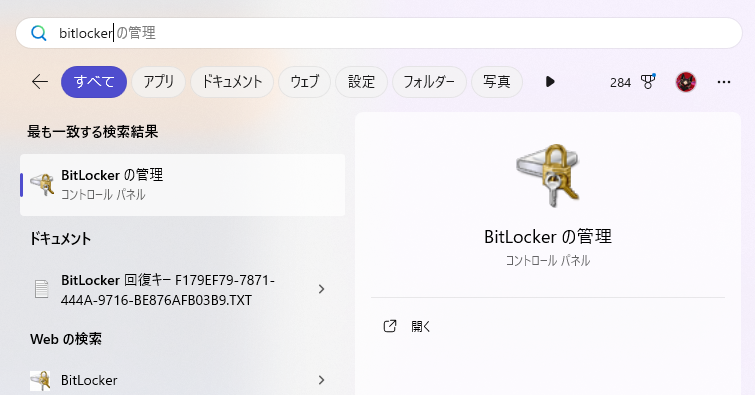The image size is (755, 395).
Task: Go back with the left arrow
Action: tap(40, 82)
